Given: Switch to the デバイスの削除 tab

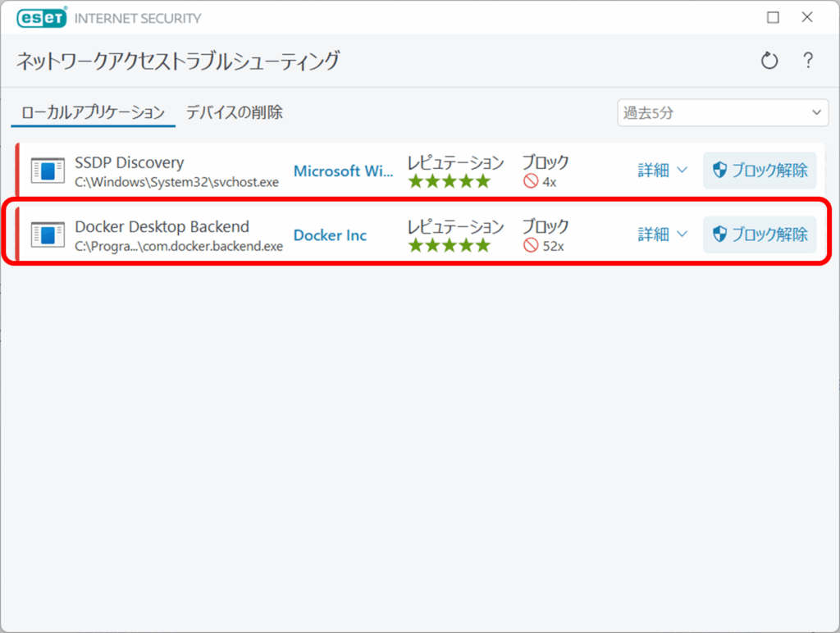Looking at the screenshot, I should tap(234, 112).
